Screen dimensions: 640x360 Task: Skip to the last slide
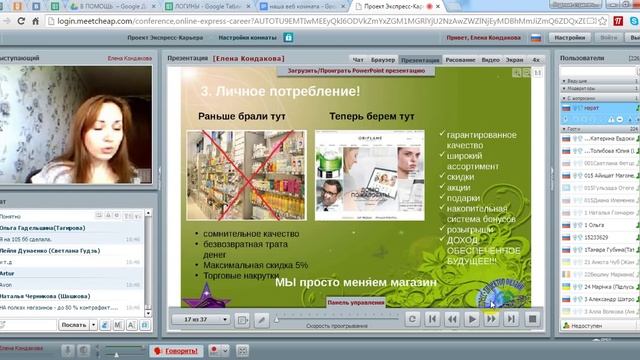coord(511,319)
